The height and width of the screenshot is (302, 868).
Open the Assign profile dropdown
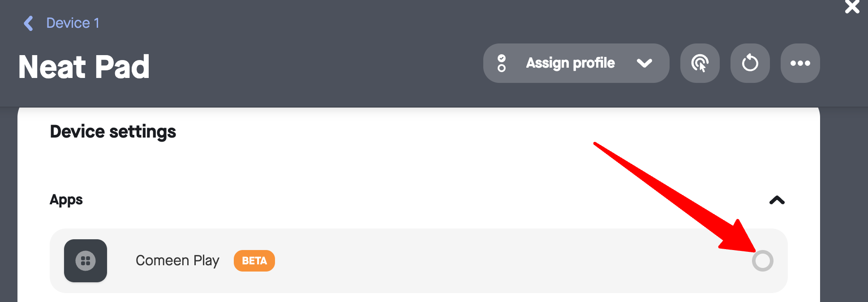tap(576, 63)
